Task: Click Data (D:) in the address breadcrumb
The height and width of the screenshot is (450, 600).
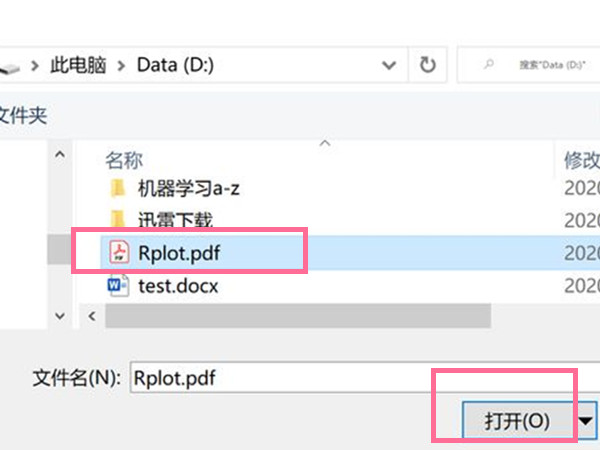Action: (x=175, y=66)
